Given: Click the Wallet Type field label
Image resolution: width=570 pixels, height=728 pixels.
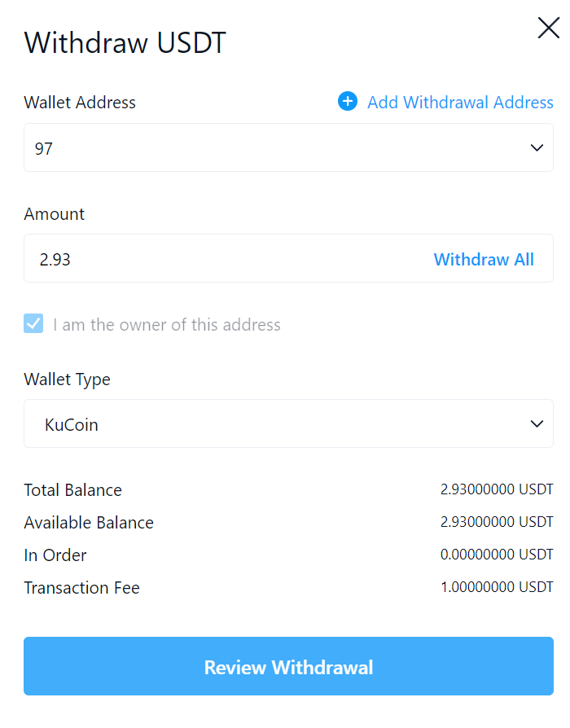Looking at the screenshot, I should tap(67, 379).
